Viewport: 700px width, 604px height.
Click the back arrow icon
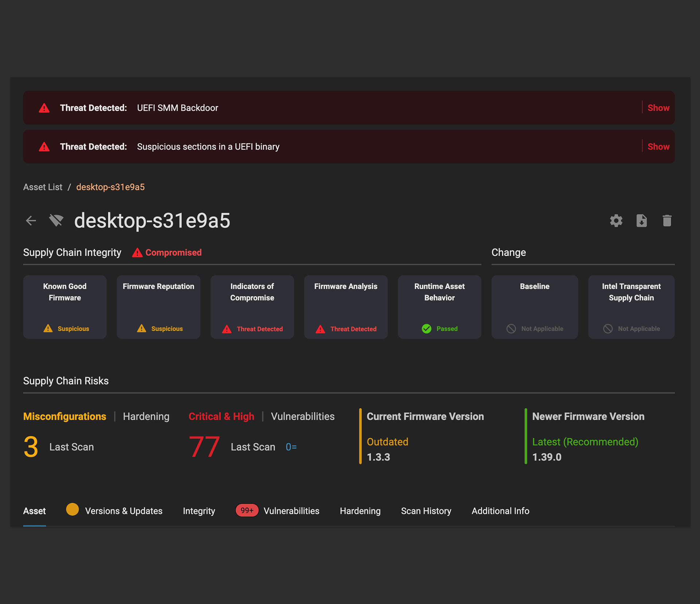tap(31, 220)
